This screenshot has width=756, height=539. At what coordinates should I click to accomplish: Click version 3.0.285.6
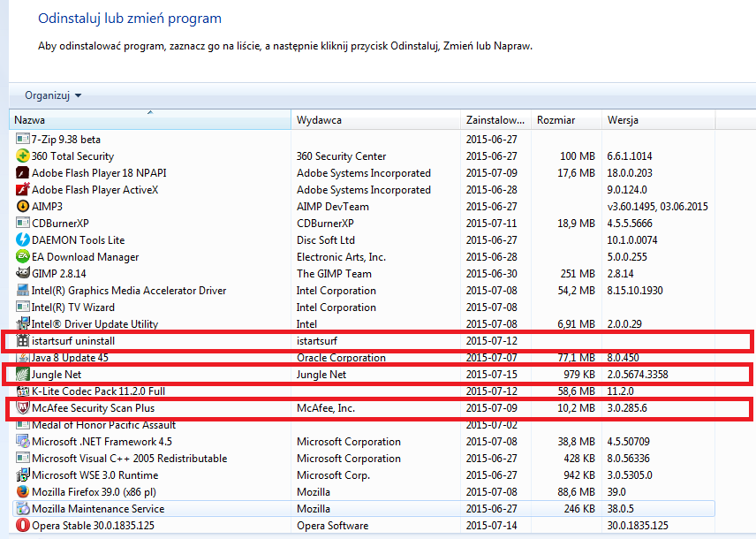tap(627, 407)
